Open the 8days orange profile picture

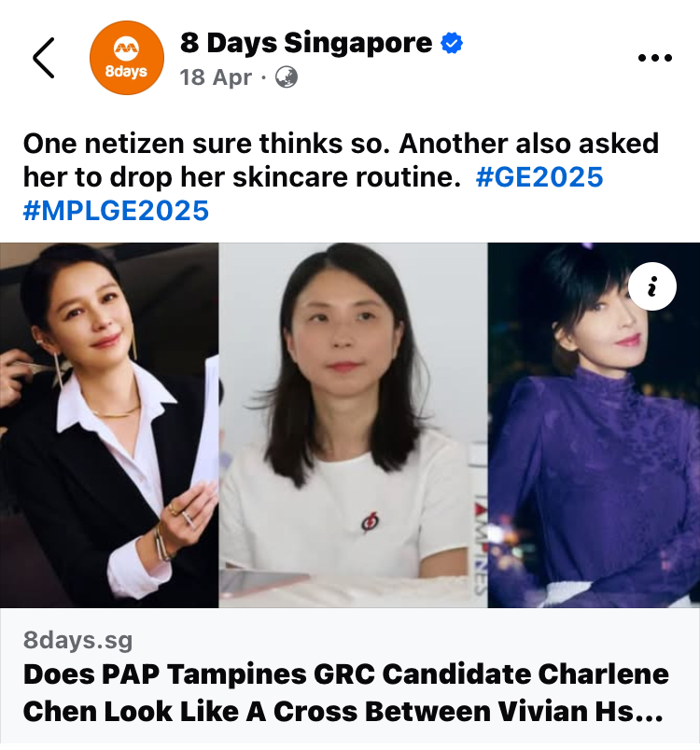pos(127,58)
